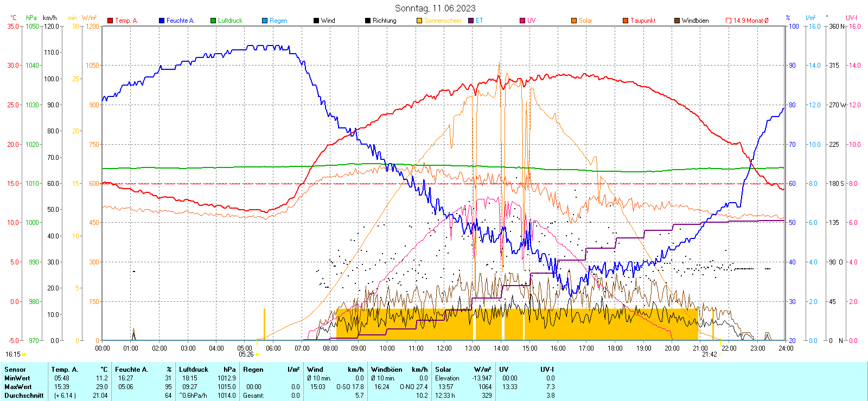Image resolution: width=868 pixels, height=401 pixels.
Task: Click the chart title Sonntag, 11.06.2023
Action: pos(435,8)
